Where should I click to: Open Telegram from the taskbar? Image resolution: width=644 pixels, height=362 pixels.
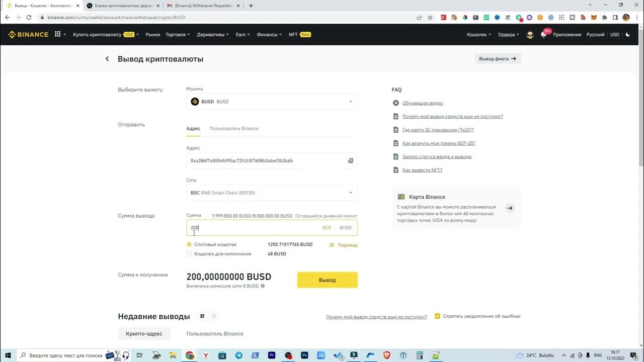tap(238, 355)
